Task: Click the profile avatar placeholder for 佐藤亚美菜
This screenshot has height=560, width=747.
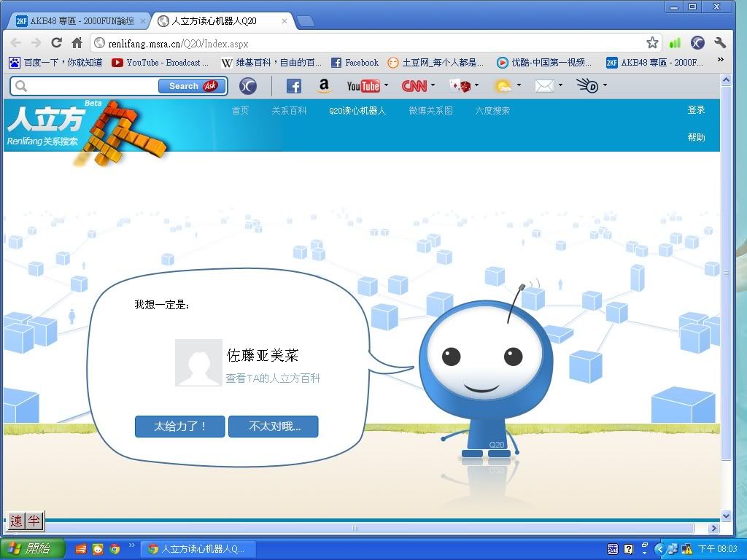Action: tap(198, 362)
